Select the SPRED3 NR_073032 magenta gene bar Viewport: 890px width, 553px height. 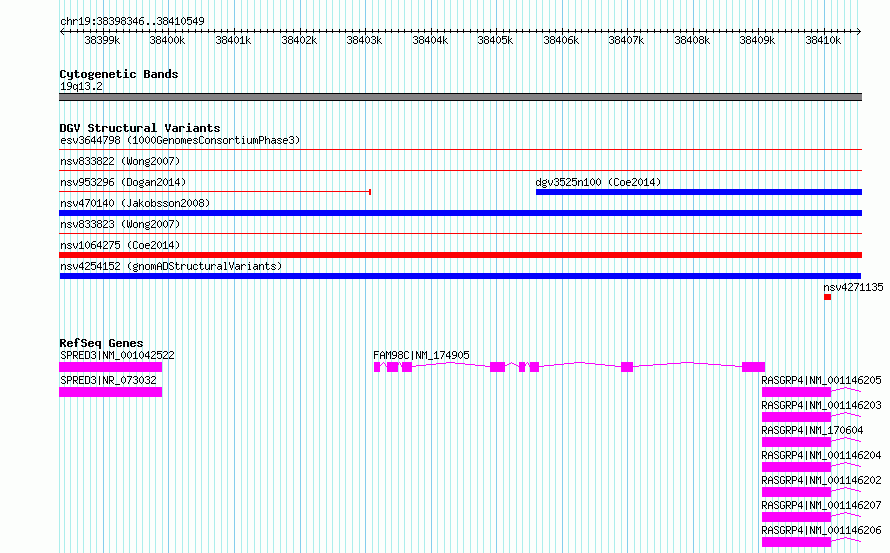coord(111,392)
